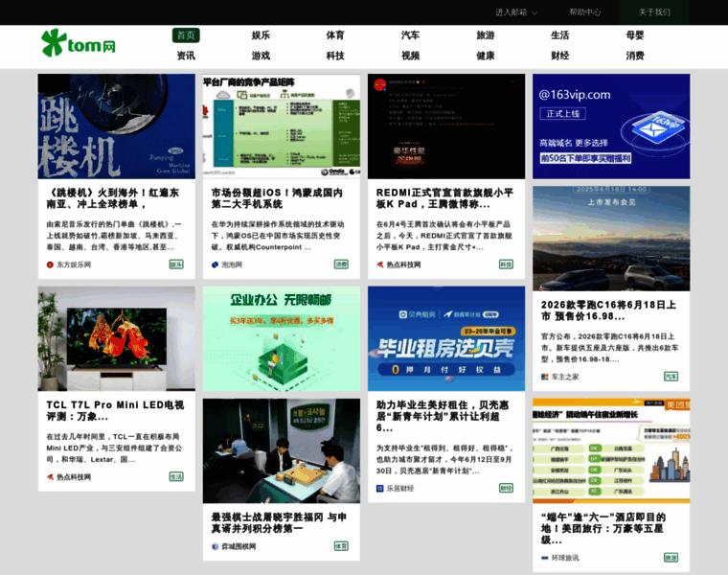The image size is (728, 575).
Task: Read the REDMI正式官宣首款旗舰小平板 headline
Action: point(444,198)
